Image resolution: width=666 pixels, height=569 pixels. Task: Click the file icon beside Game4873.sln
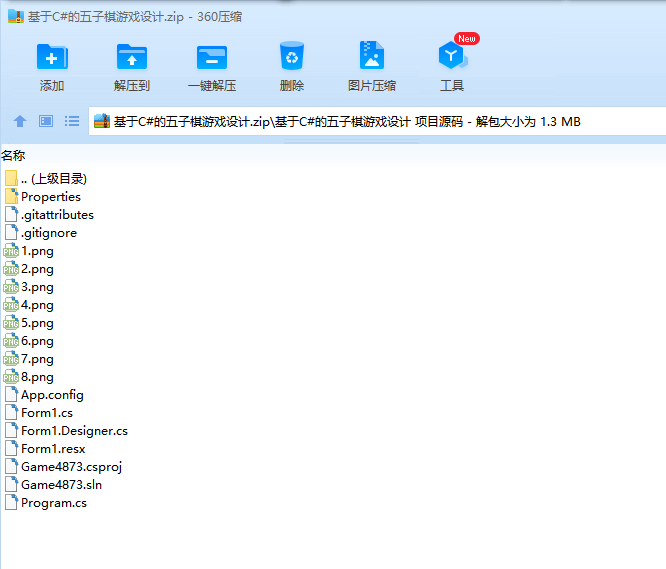click(11, 484)
